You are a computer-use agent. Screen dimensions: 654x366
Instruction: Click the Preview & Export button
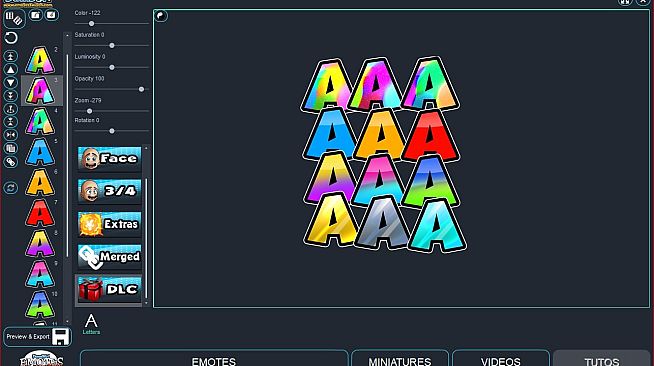point(38,337)
